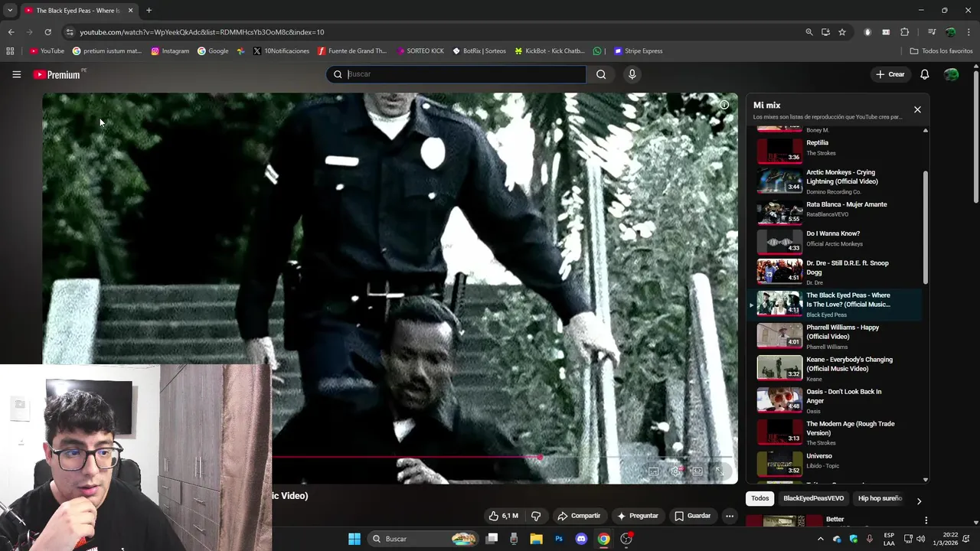Open YouTube notifications bell
Image resolution: width=980 pixels, height=551 pixels.
point(924,74)
